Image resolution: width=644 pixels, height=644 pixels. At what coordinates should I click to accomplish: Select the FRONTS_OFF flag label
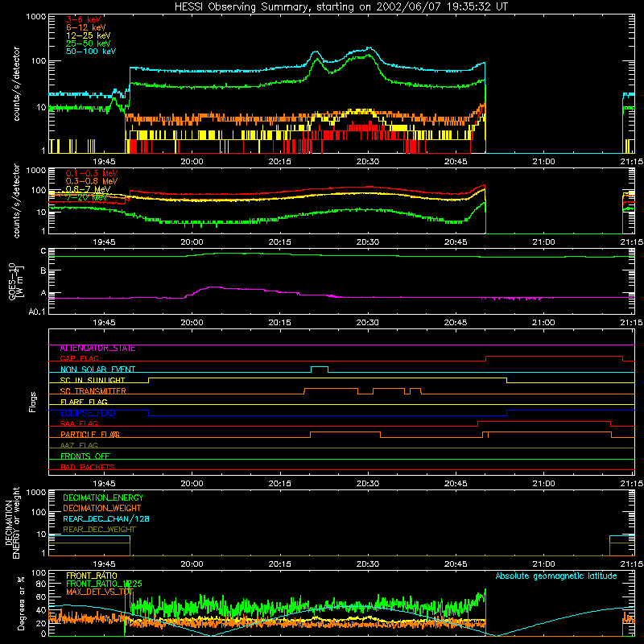[x=85, y=456]
